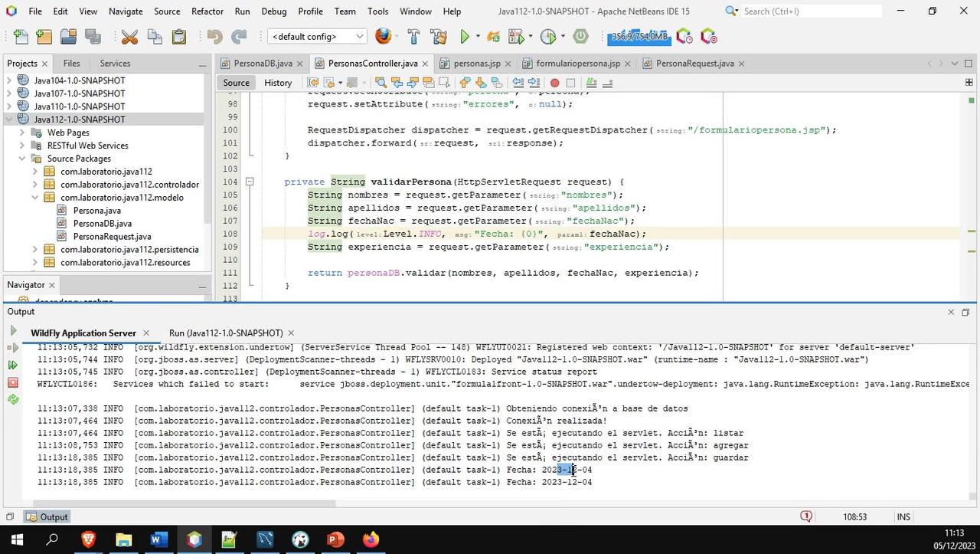
Task: Click the Clean and Build Project hammer icon
Action: [436, 36]
